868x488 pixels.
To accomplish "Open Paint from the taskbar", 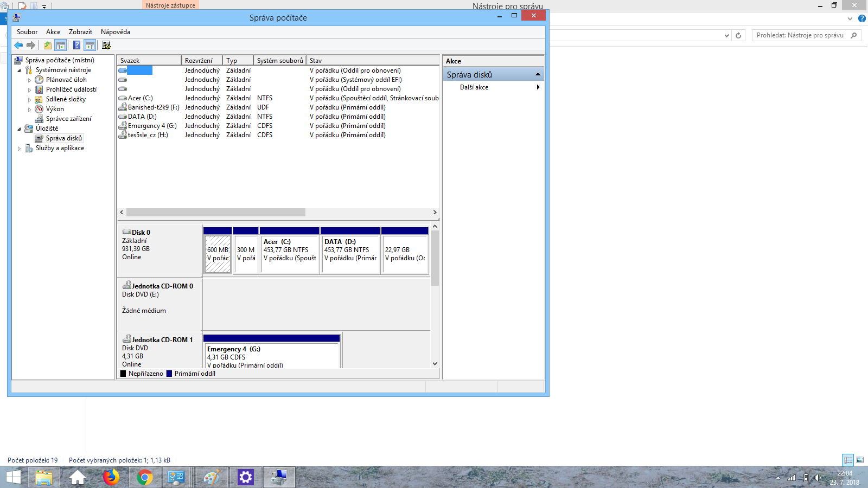I will 212,477.
